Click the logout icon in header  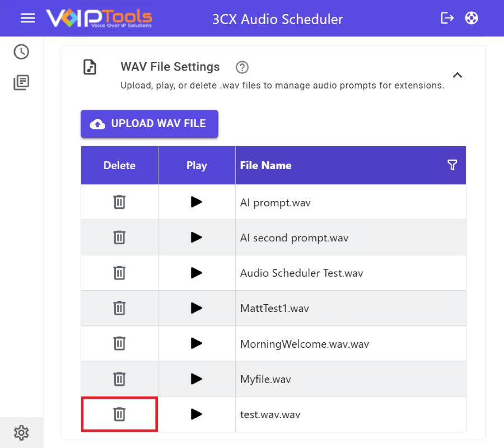coord(447,18)
